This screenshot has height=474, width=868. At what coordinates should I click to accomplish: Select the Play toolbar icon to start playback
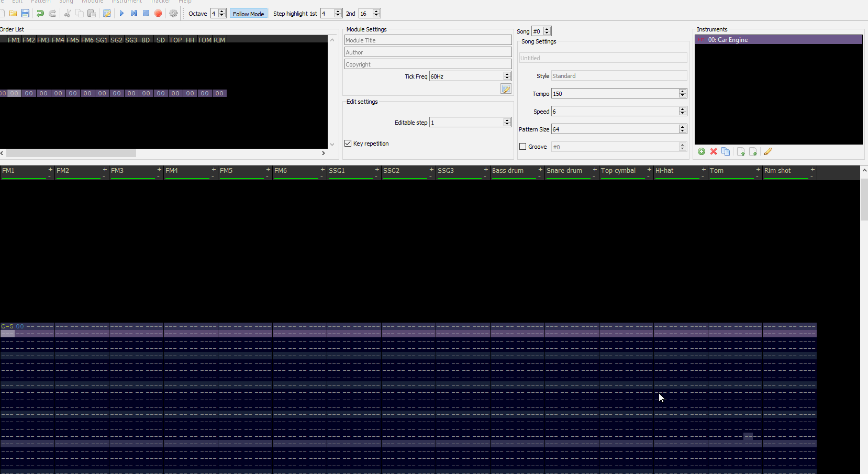(121, 13)
